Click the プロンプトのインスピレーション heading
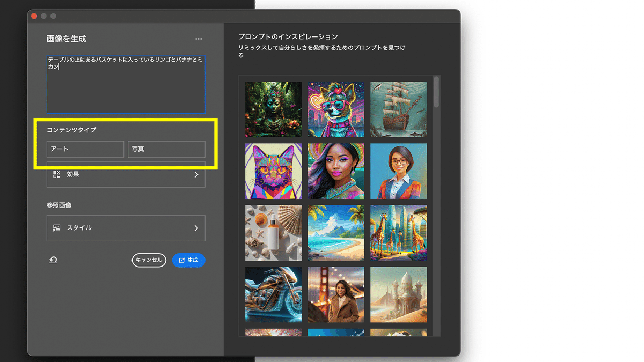The height and width of the screenshot is (362, 644). tap(288, 37)
